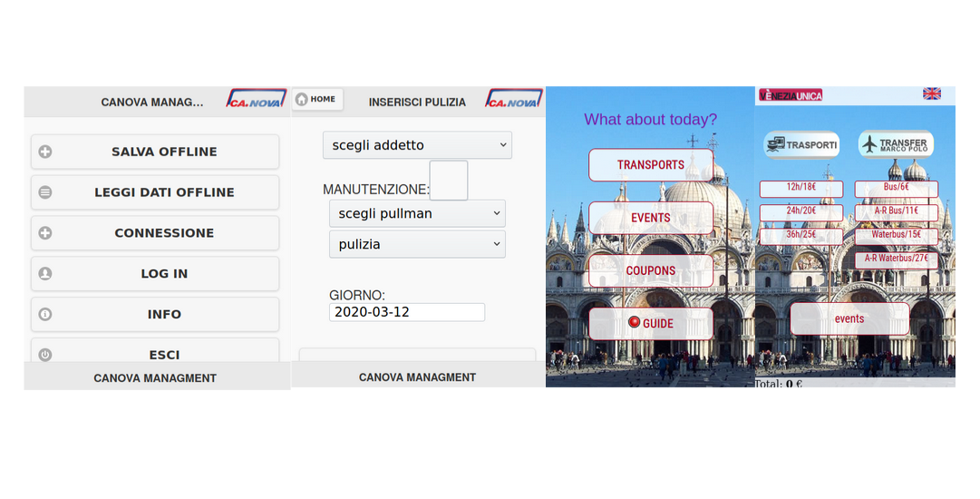Viewport: 980px width, 499px height.
Task: Open the Coupons button
Action: coord(650,270)
